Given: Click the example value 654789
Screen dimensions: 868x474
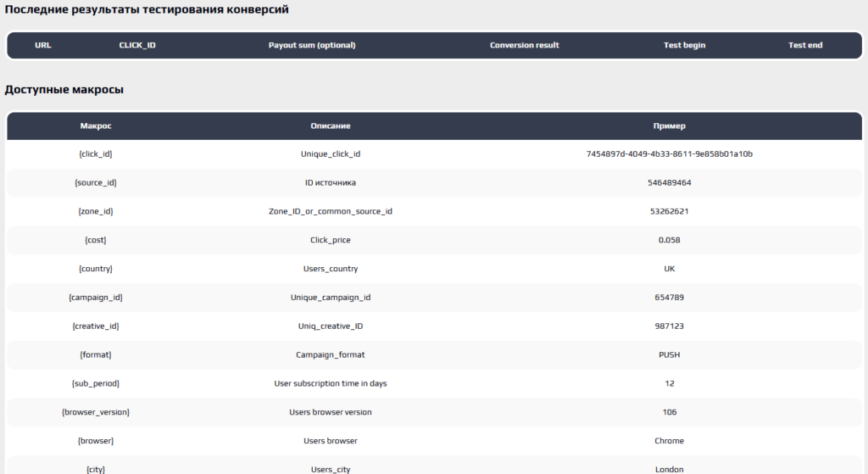Looking at the screenshot, I should 670,298.
